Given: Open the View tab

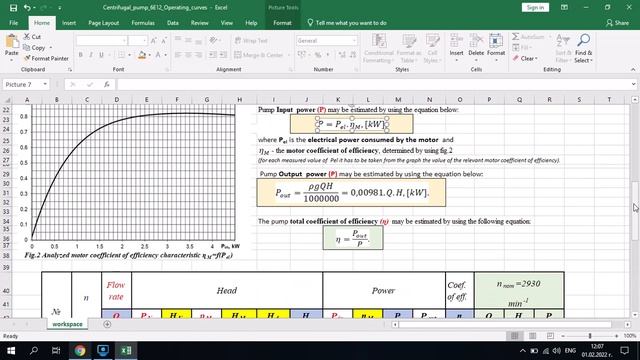Looking at the screenshot, I should point(227,23).
